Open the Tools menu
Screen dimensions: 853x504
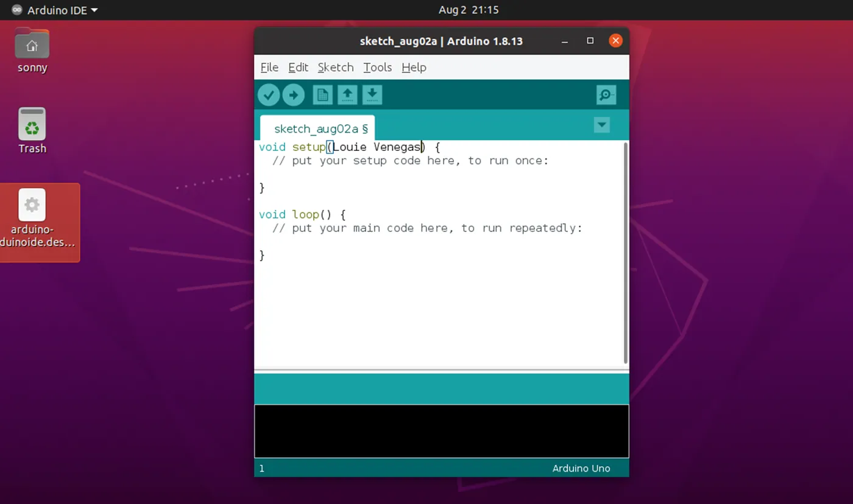click(x=378, y=68)
